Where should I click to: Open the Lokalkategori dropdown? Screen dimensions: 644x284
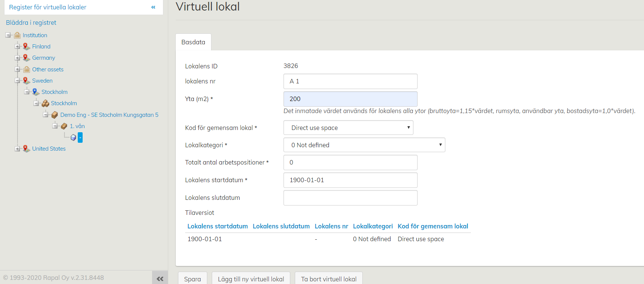tap(364, 145)
